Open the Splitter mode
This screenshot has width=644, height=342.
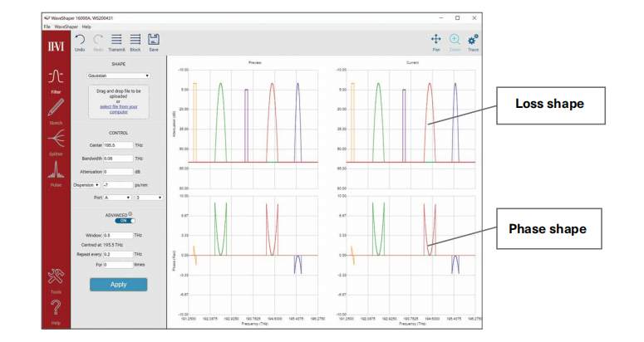click(56, 139)
